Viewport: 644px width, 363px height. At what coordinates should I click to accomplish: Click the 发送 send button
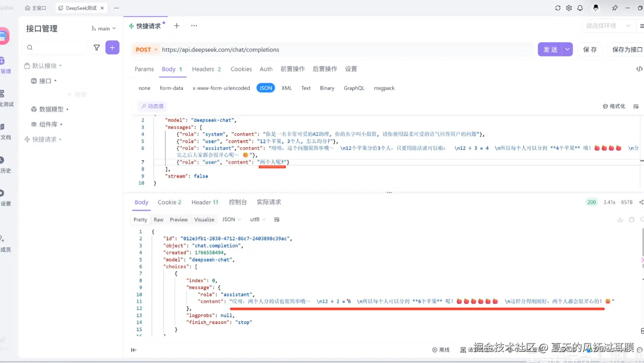550,49
